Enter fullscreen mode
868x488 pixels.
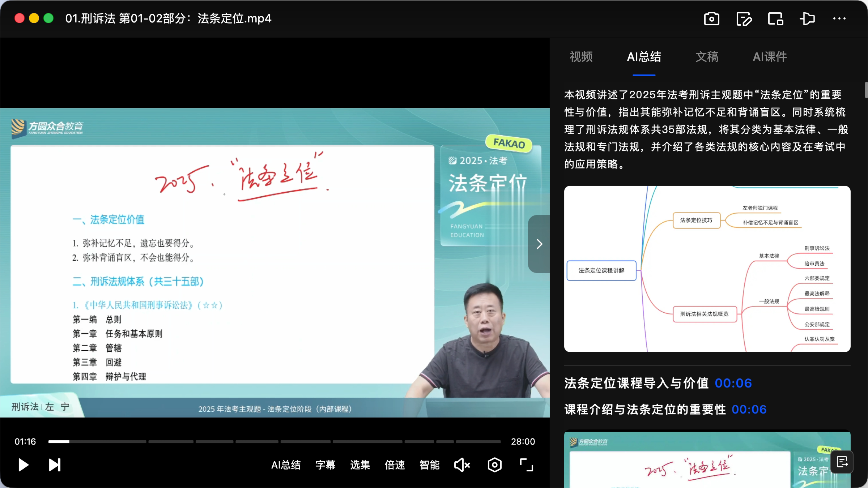pos(526,465)
